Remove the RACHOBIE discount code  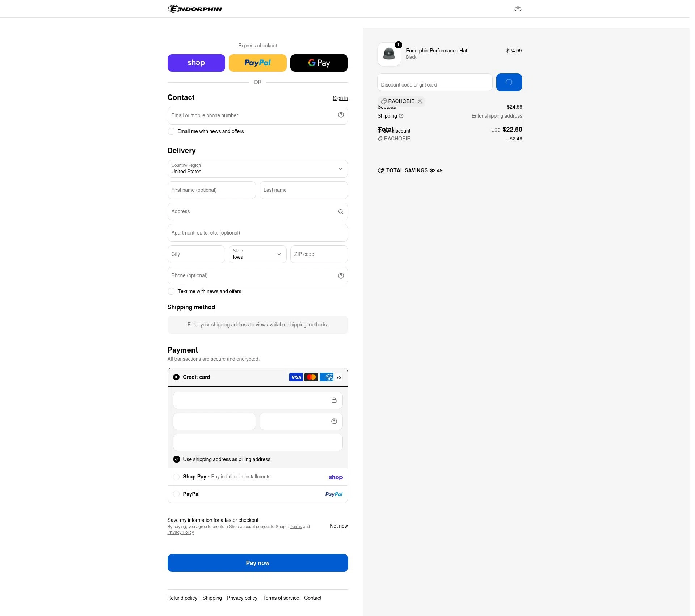coord(420,101)
